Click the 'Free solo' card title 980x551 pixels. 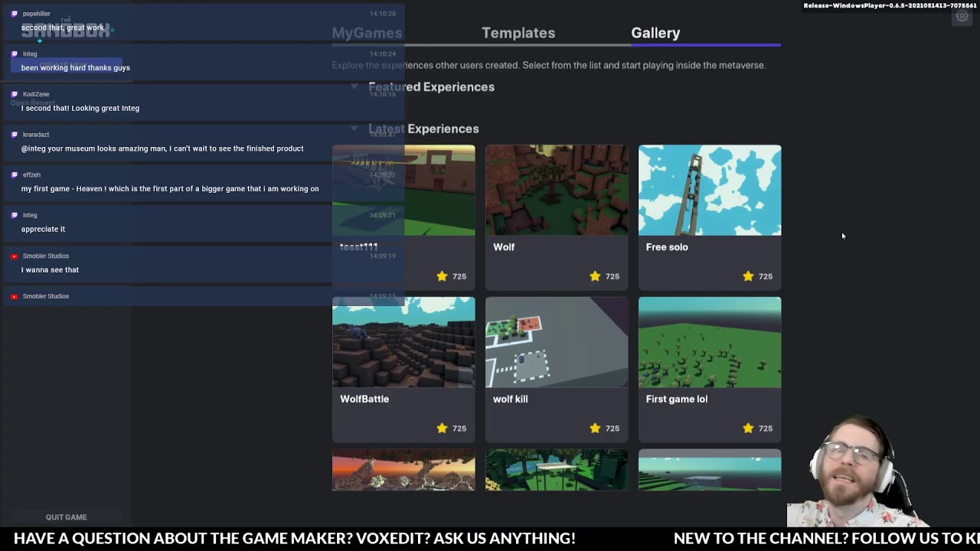click(x=667, y=247)
